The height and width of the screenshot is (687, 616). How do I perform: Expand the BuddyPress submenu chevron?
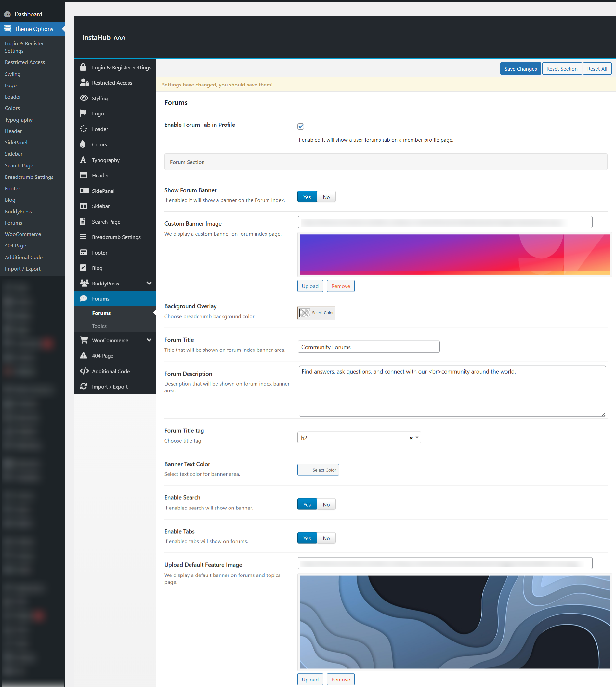[149, 283]
